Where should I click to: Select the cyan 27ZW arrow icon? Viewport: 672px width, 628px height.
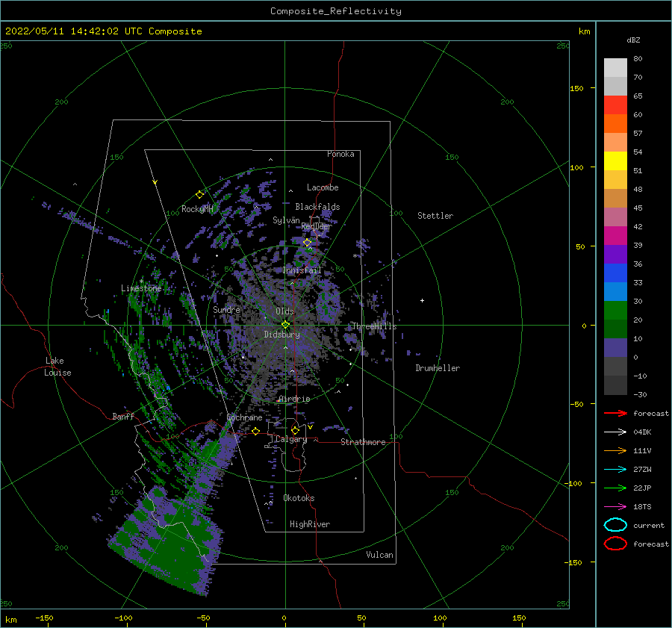[x=615, y=470]
